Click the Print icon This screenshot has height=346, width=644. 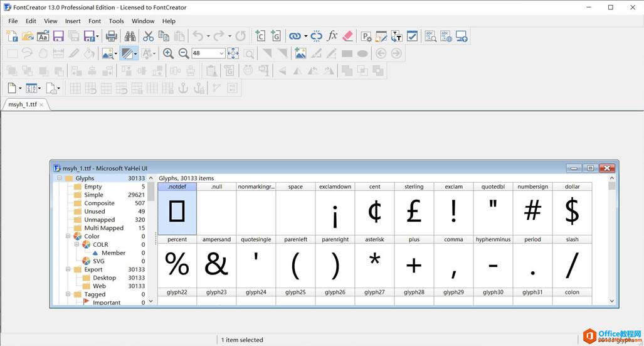(x=111, y=36)
